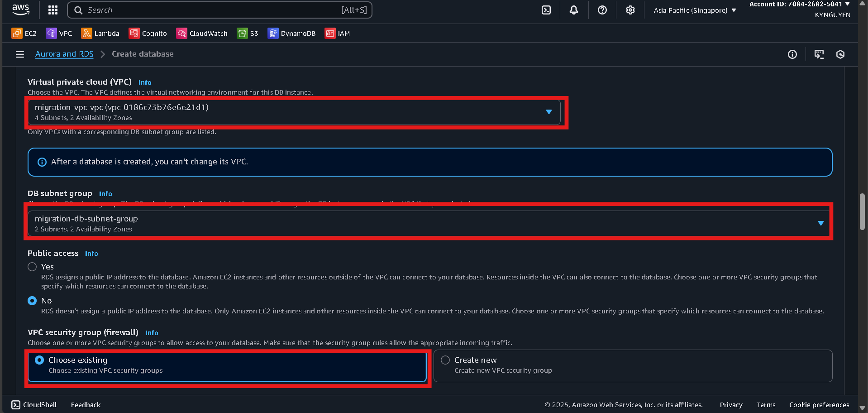868x413 pixels.
Task: Select Yes for Public access
Action: (32, 267)
